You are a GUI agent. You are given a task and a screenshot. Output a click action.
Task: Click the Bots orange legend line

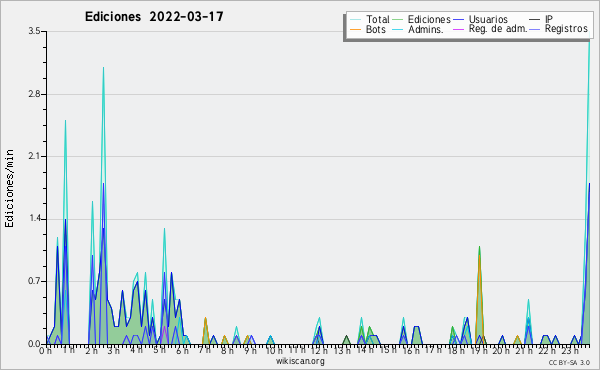[x=355, y=29]
